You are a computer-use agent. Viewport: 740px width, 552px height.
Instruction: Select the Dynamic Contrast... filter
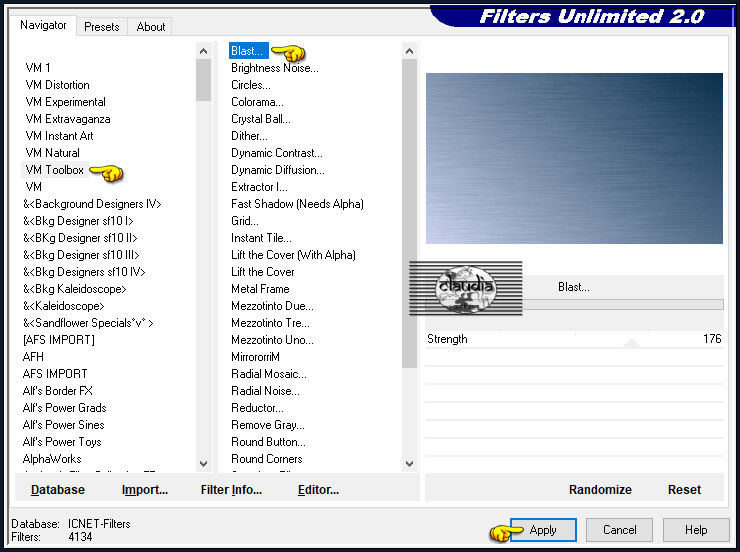tap(277, 153)
